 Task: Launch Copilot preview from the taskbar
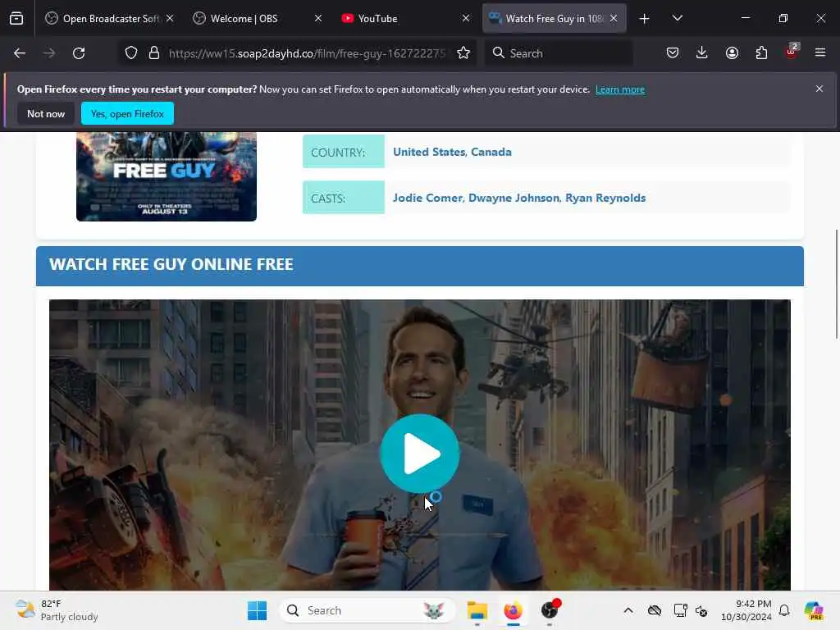[x=814, y=610]
